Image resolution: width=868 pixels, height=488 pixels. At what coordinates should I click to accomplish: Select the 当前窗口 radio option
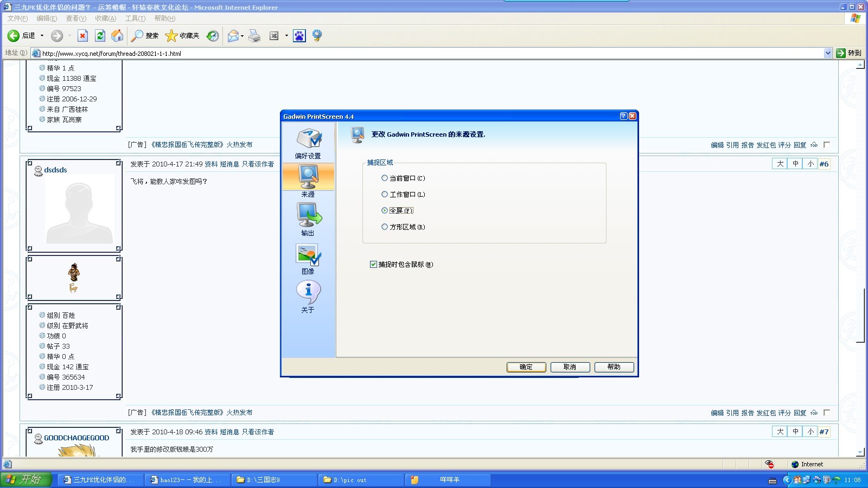coord(385,178)
